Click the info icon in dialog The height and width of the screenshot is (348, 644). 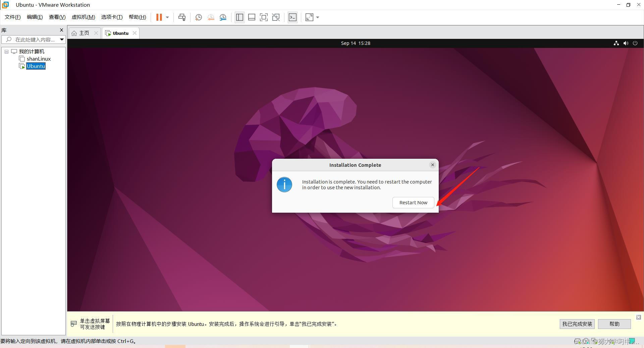pyautogui.click(x=284, y=185)
